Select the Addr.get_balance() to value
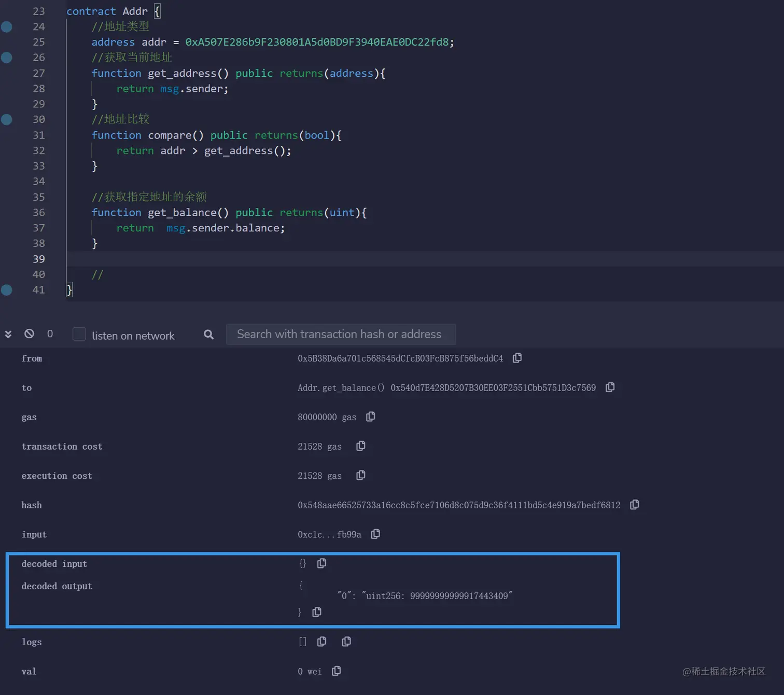 pos(447,388)
